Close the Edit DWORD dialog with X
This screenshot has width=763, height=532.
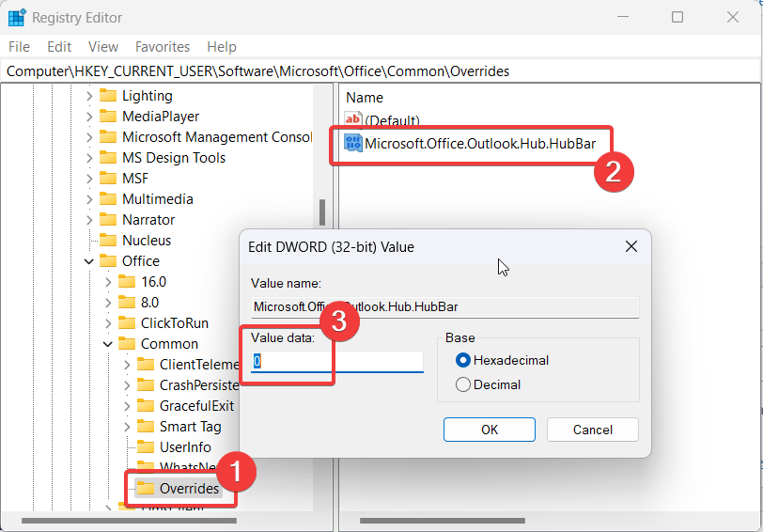631,247
